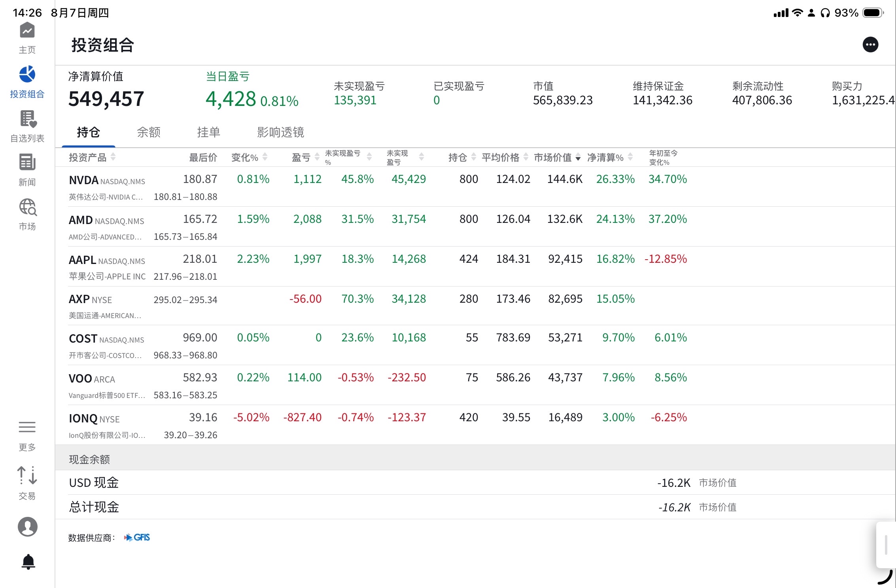Image resolution: width=896 pixels, height=588 pixels.
Task: Click AMD unrealized P&L 31,754
Action: [409, 219]
